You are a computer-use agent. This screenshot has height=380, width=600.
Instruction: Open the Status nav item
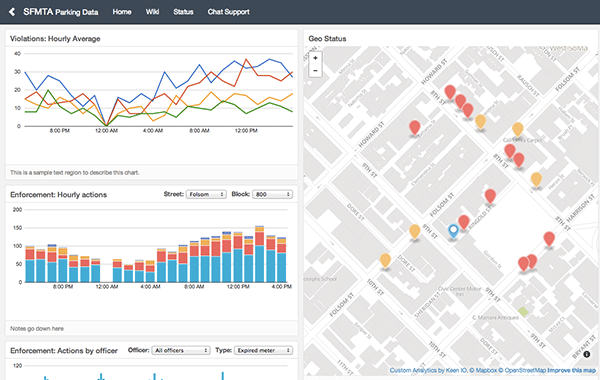183,12
